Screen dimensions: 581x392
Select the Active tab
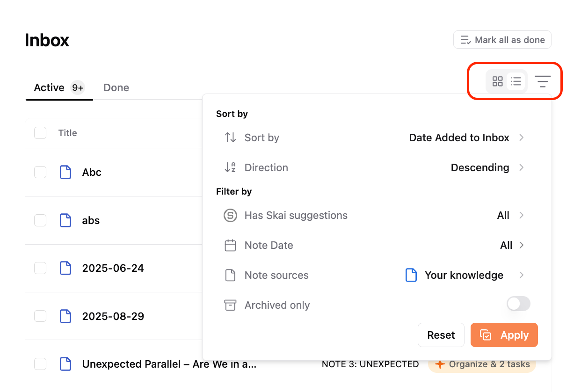59,87
